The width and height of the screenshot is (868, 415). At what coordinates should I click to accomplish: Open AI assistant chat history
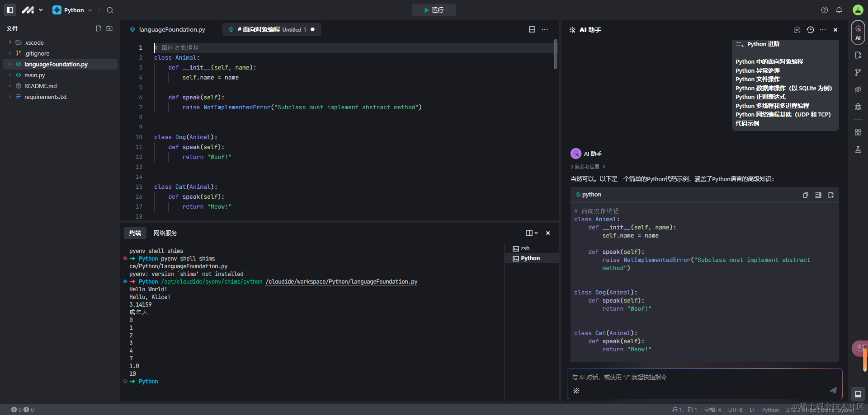[810, 30]
